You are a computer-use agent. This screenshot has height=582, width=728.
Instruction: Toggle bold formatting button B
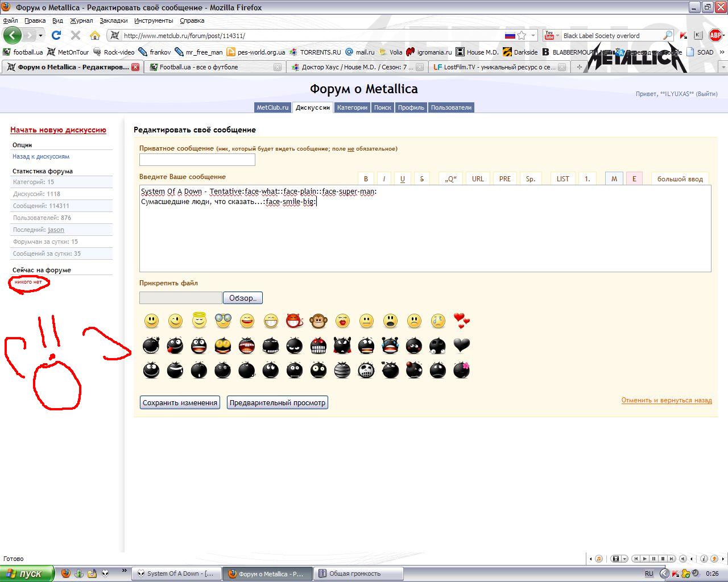point(366,178)
